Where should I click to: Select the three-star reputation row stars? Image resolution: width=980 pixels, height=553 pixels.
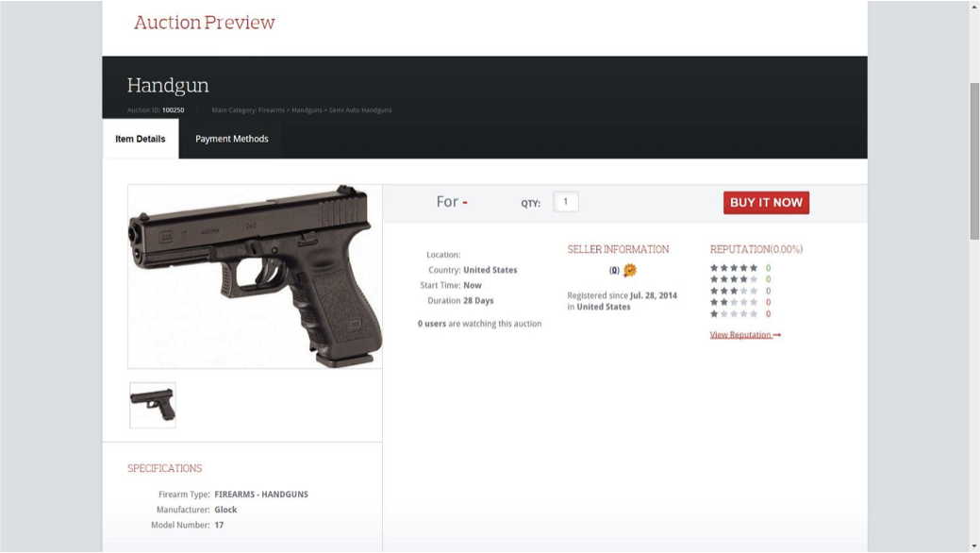pos(734,291)
